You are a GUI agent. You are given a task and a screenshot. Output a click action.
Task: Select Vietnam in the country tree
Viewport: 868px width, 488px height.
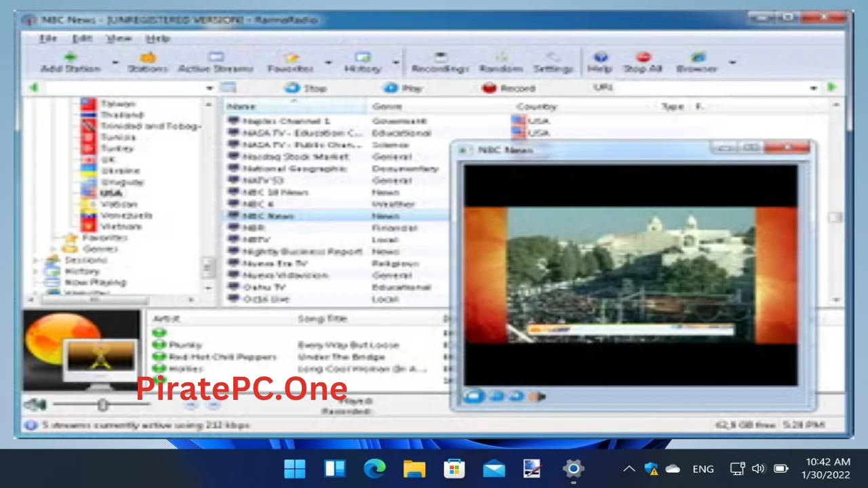click(121, 226)
